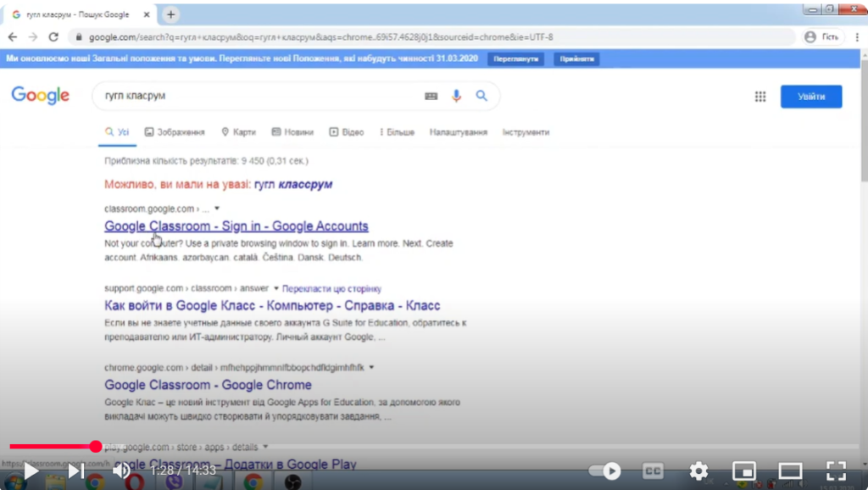This screenshot has height=490, width=868.
Task: Start voice search with the microphone icon
Action: click(456, 97)
